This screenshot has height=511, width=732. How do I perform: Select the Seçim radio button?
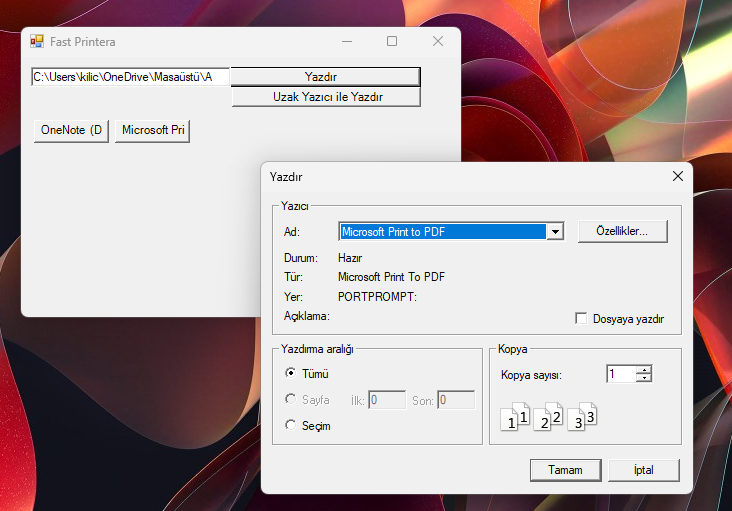[x=290, y=425]
